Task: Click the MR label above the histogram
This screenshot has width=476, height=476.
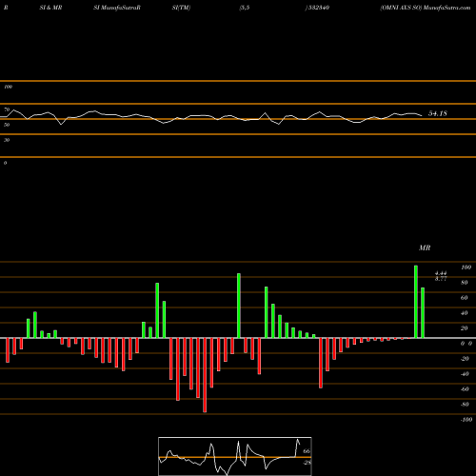Action: [x=425, y=248]
